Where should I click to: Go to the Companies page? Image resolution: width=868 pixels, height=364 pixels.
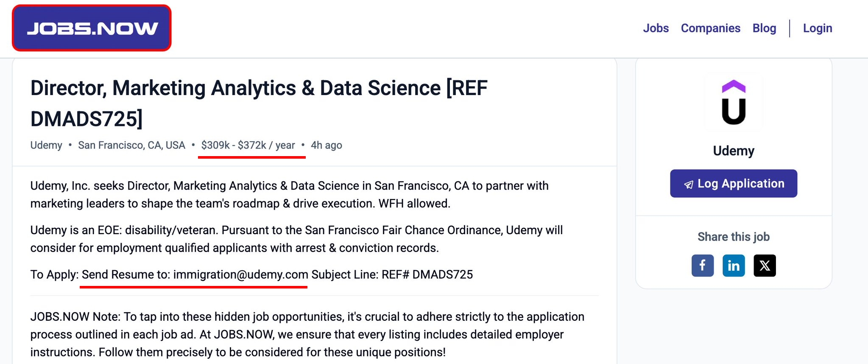tap(710, 28)
